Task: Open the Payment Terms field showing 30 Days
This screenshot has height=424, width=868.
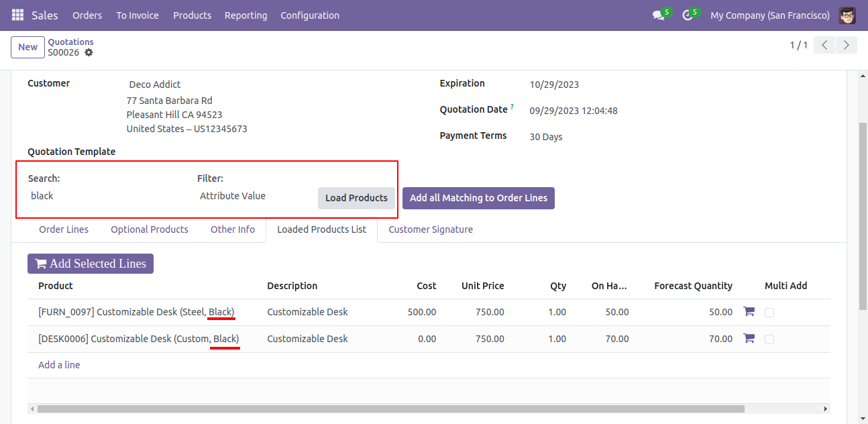Action: pyautogui.click(x=546, y=137)
